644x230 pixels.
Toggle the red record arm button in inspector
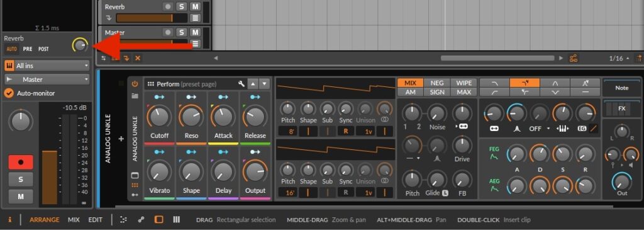21,162
